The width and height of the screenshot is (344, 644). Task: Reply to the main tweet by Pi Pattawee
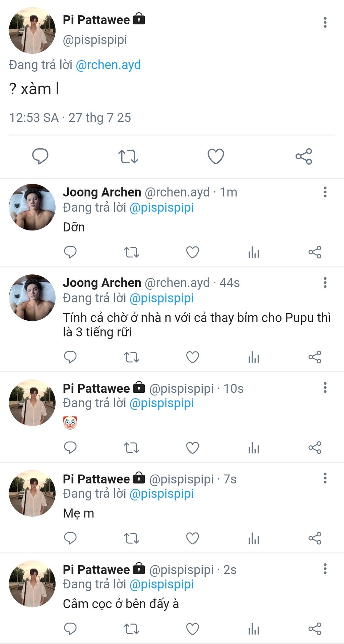coord(40,156)
